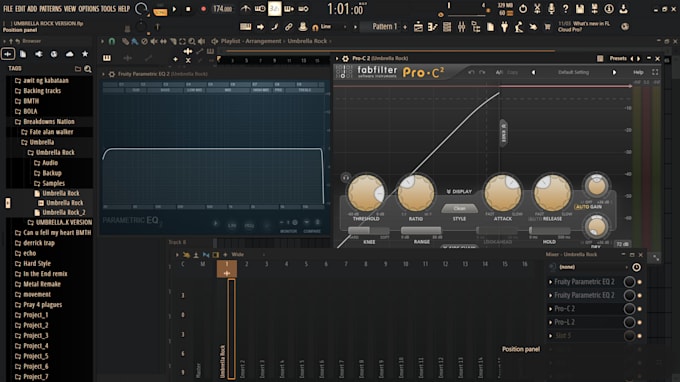
Task: Click Pro-C 2 Threshold knob
Action: click(x=366, y=193)
